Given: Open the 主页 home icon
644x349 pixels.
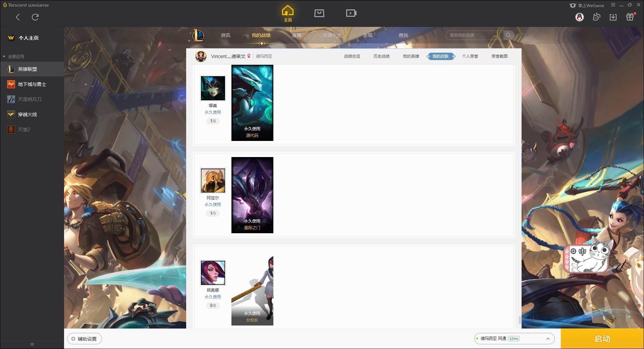Looking at the screenshot, I should coord(288,14).
